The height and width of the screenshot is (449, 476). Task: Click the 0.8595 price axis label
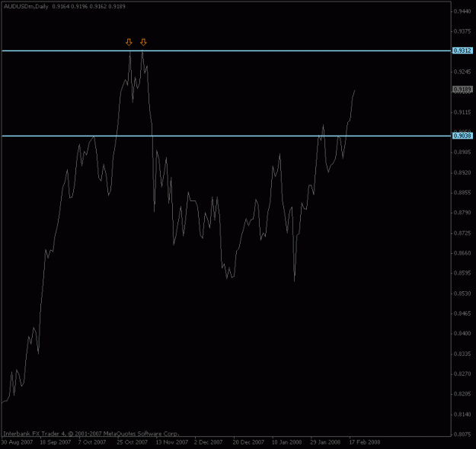(462, 273)
